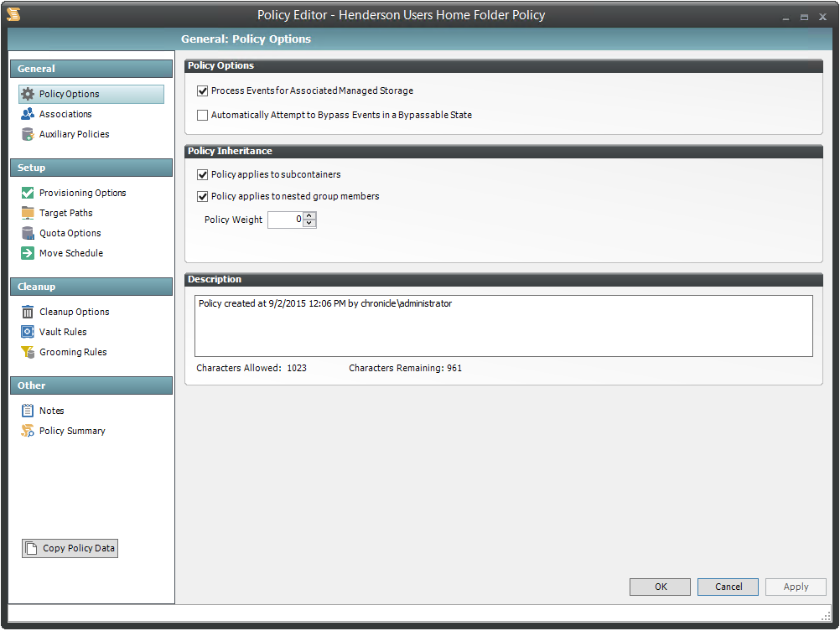840x631 pixels.
Task: Minimize the Policy Editor window
Action: tap(786, 18)
